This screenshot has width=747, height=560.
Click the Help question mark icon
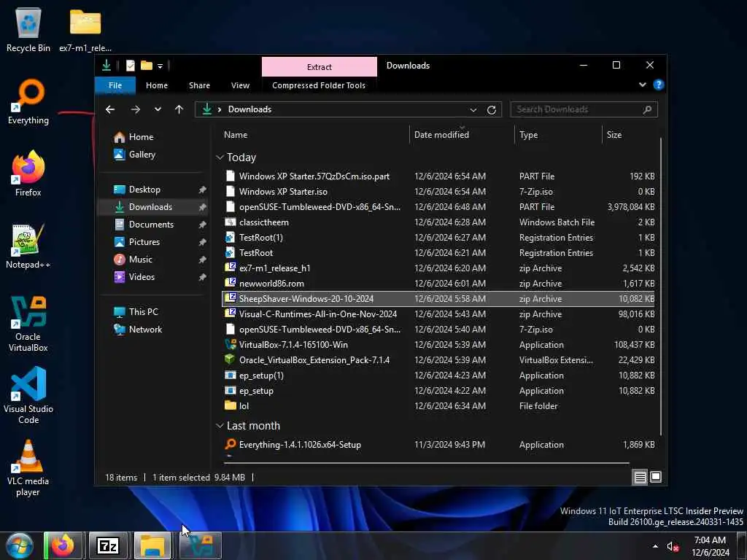pos(659,85)
